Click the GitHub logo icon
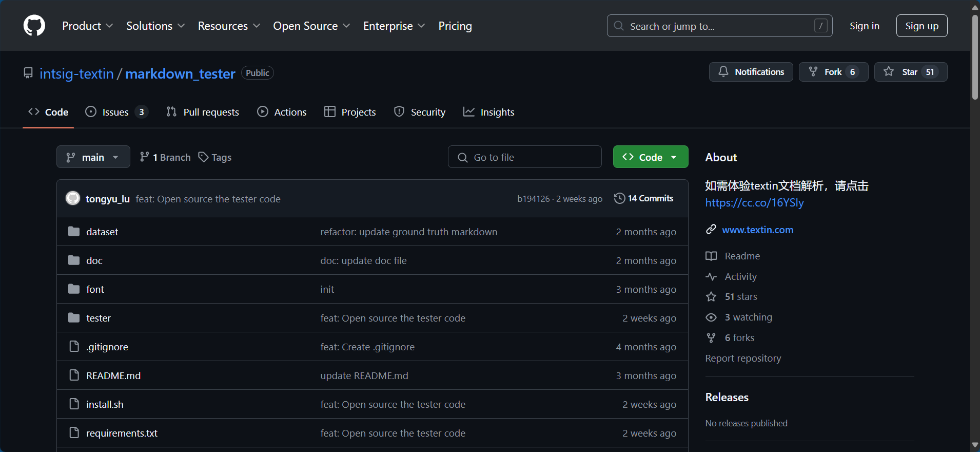This screenshot has width=980, height=452. coord(34,26)
